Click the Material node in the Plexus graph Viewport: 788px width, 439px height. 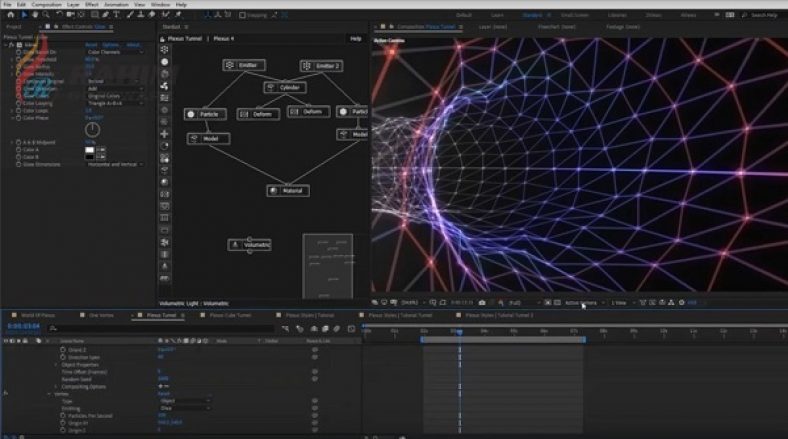[287, 190]
